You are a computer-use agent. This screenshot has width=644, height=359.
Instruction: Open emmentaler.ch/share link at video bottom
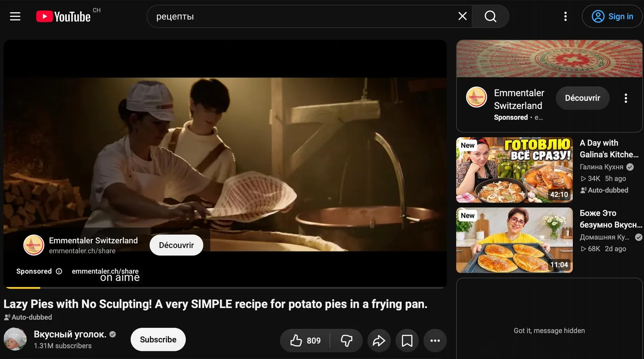(105, 271)
